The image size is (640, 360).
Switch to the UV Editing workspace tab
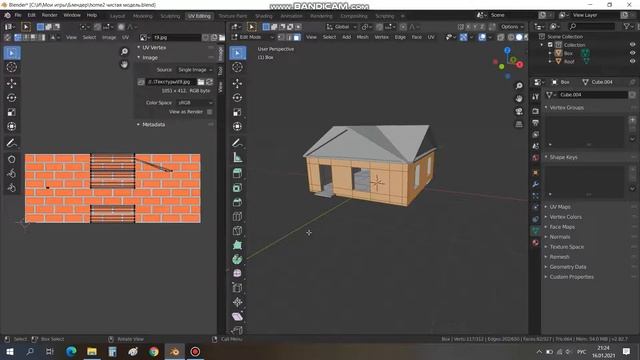click(x=199, y=16)
